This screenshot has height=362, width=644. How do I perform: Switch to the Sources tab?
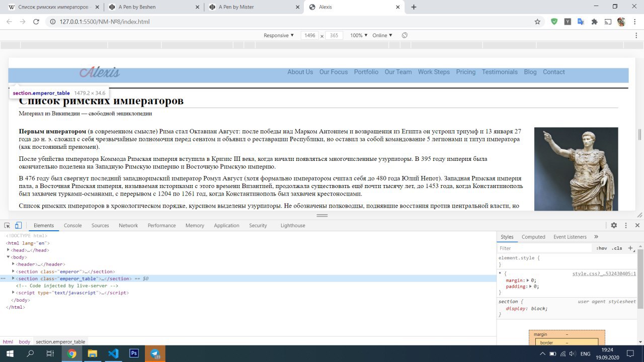tap(100, 225)
